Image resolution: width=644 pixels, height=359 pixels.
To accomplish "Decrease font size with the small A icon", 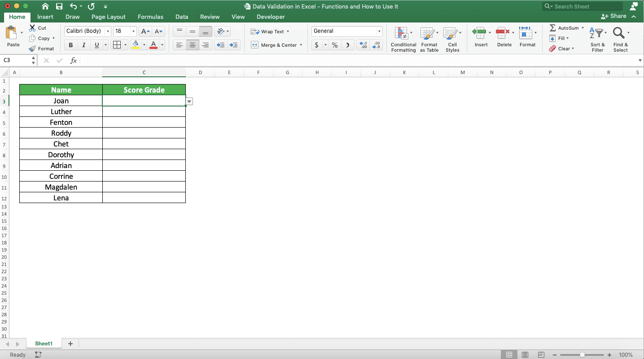I will tap(158, 31).
